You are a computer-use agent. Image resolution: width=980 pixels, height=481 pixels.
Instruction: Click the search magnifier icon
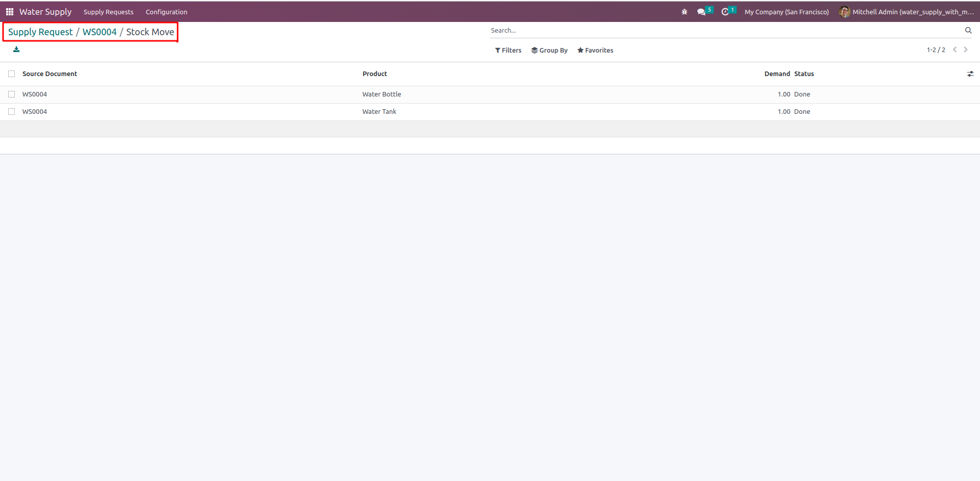tap(968, 31)
